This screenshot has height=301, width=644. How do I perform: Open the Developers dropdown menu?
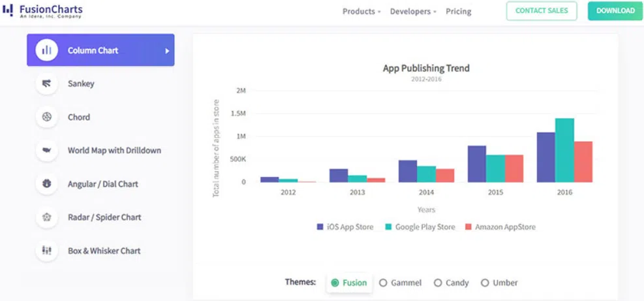point(413,12)
